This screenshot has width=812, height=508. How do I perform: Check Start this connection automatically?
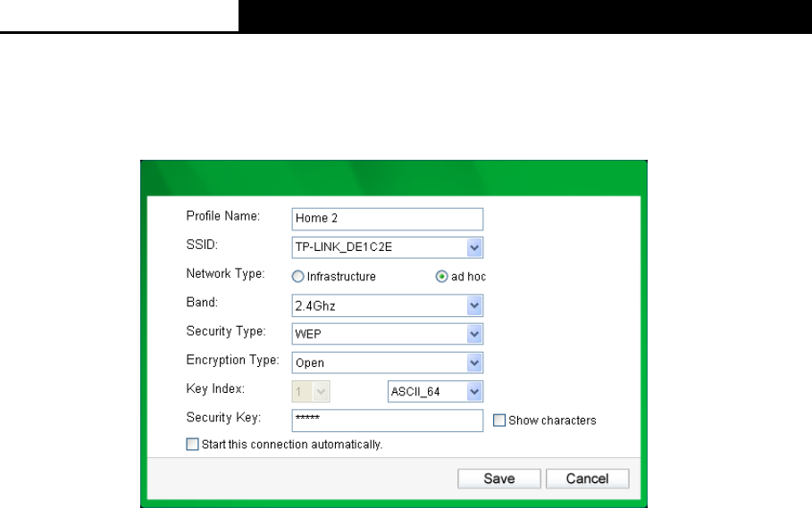click(x=192, y=445)
